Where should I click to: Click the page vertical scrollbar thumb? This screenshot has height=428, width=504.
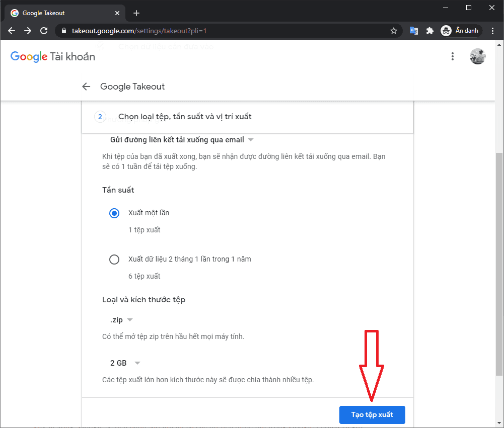[499, 263]
